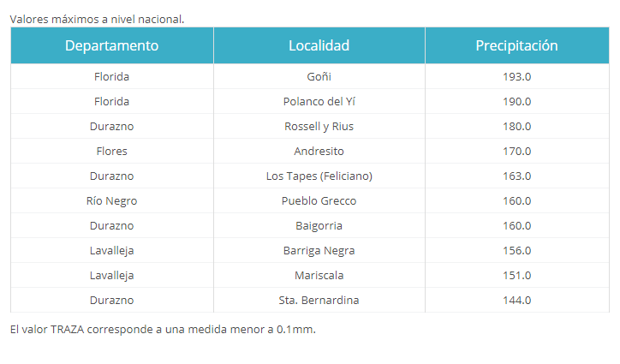Select the 193.0 precipitation value
Screen dimensions: 620x364
[516, 76]
